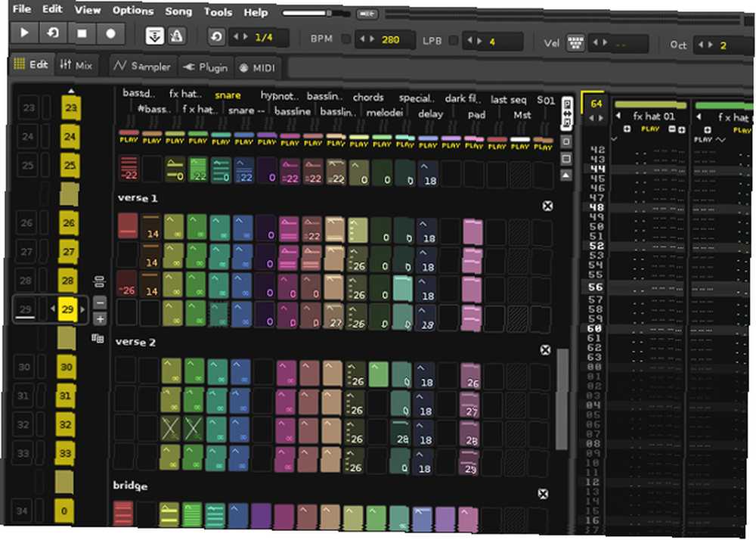Click the chords track name in matrix header
Image resolution: width=756 pixels, height=540 pixels.
click(x=368, y=98)
